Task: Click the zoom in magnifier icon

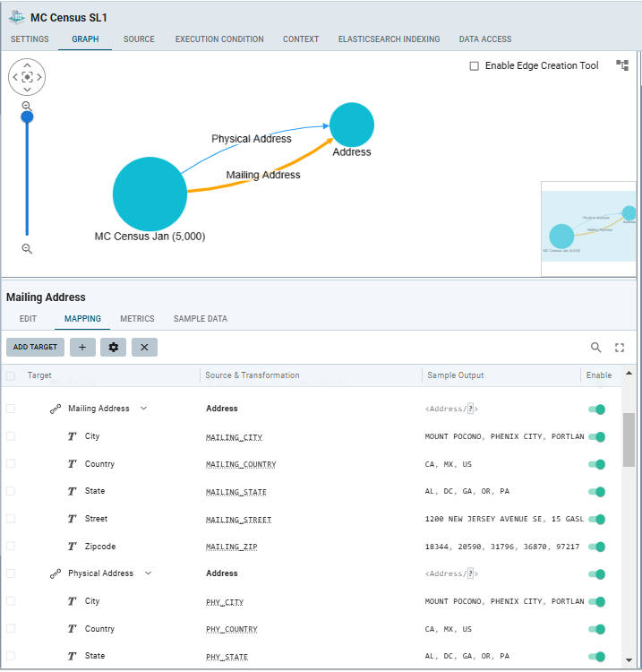Action: (x=27, y=106)
